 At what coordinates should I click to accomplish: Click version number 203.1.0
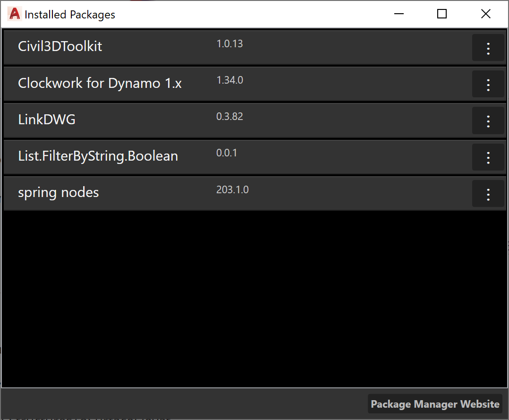(x=232, y=190)
